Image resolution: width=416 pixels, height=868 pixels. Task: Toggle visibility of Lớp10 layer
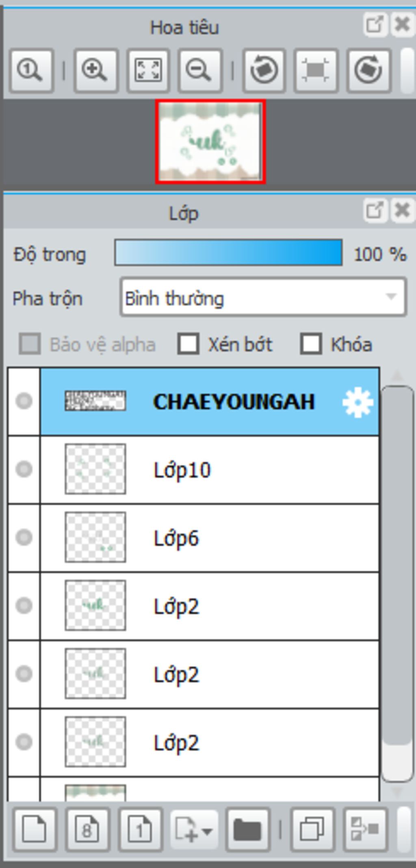click(x=24, y=469)
